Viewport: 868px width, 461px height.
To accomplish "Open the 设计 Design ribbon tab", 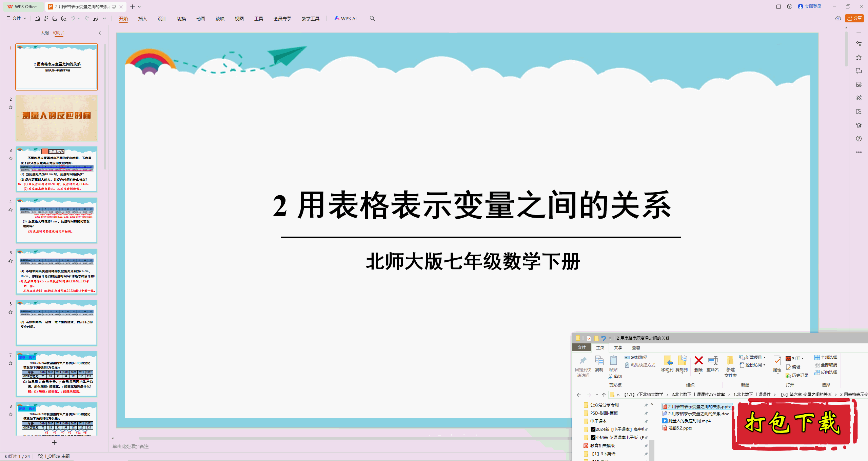I will pyautogui.click(x=162, y=19).
